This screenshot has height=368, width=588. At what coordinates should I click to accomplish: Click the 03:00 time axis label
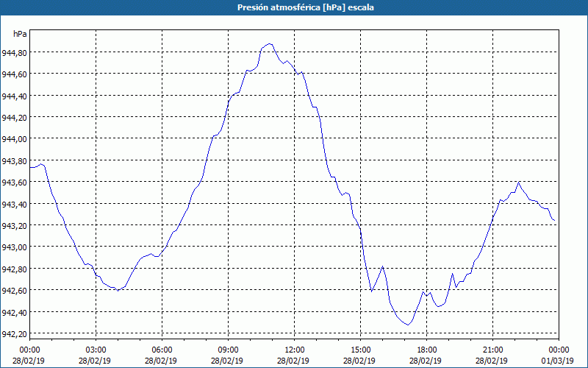point(96,350)
